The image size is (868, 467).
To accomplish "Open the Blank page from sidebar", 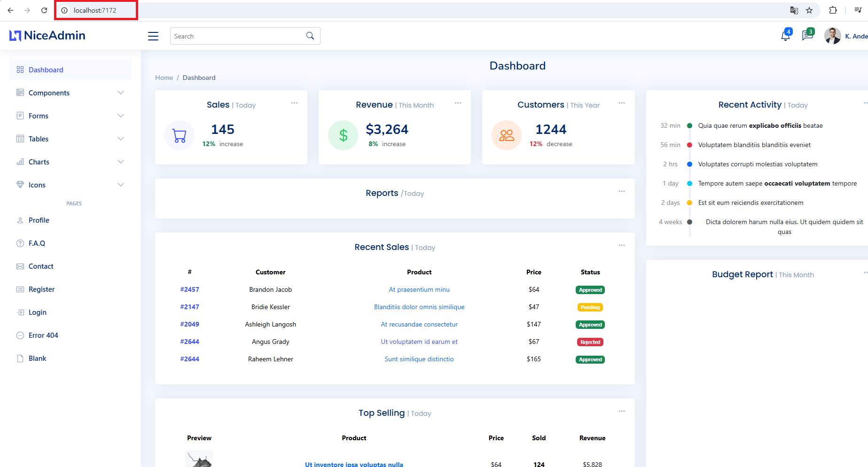I will 70,358.
